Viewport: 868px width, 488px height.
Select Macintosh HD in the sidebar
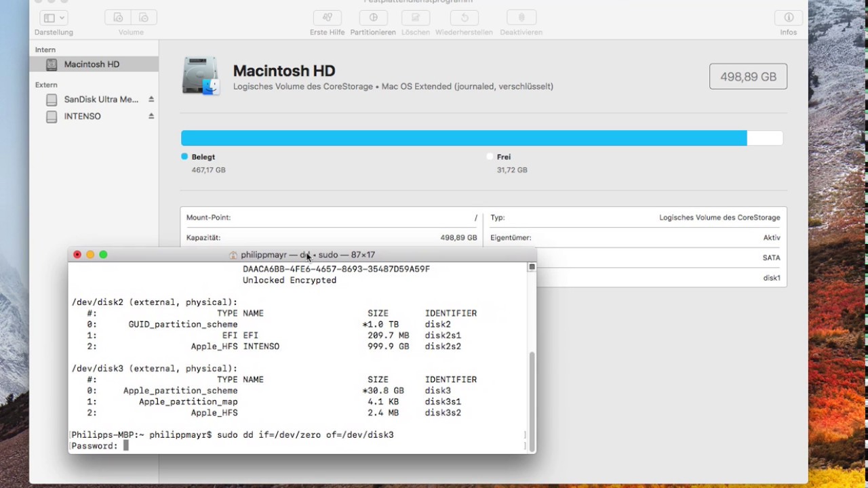(x=94, y=64)
